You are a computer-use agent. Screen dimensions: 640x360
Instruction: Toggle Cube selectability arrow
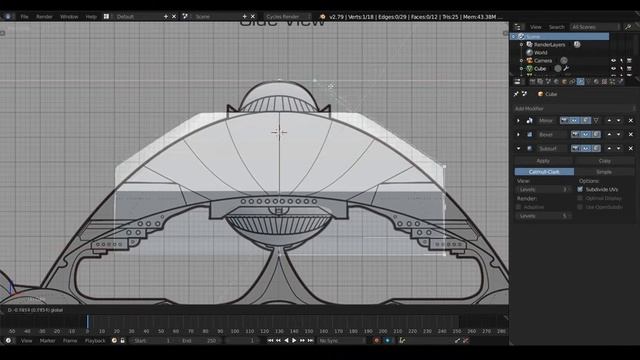click(x=621, y=69)
